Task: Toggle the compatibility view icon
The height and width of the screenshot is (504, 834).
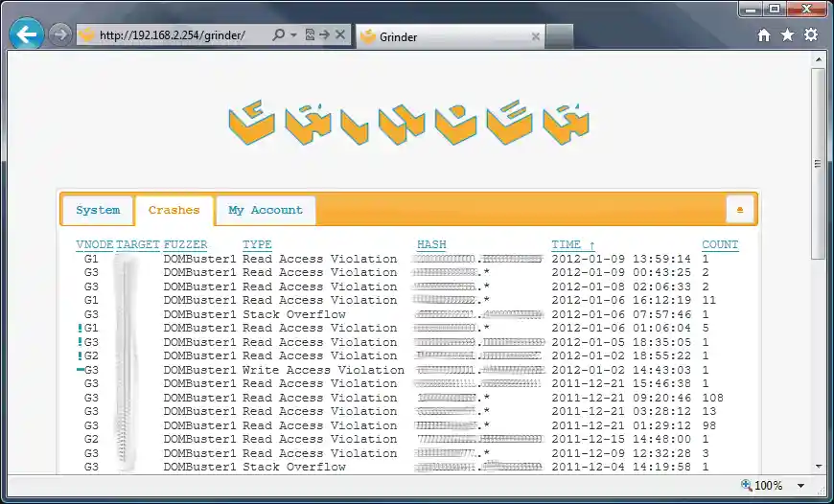Action: point(310,35)
